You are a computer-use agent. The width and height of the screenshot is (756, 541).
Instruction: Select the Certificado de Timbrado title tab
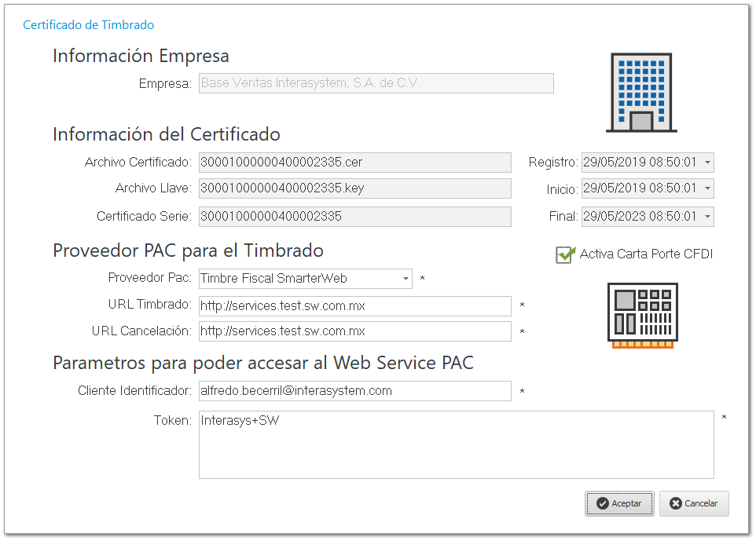[89, 25]
